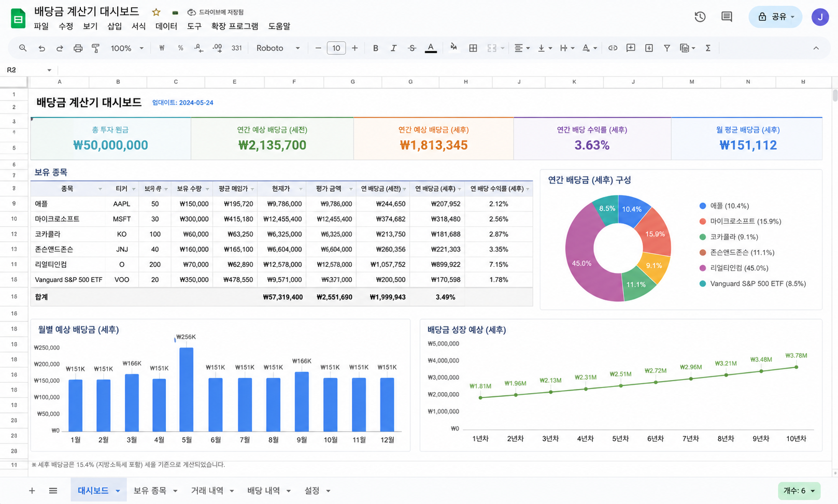This screenshot has height=504, width=838.
Task: Star the document
Action: pyautogui.click(x=156, y=12)
